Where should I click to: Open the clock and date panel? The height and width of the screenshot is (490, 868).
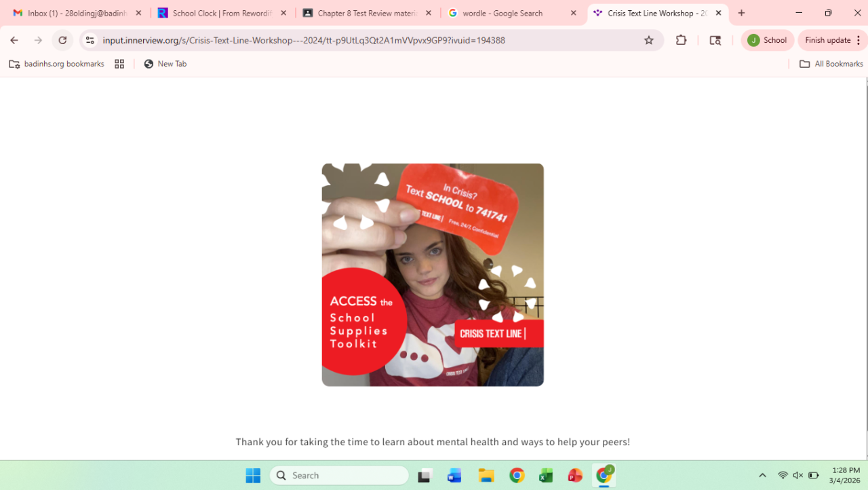(846, 476)
